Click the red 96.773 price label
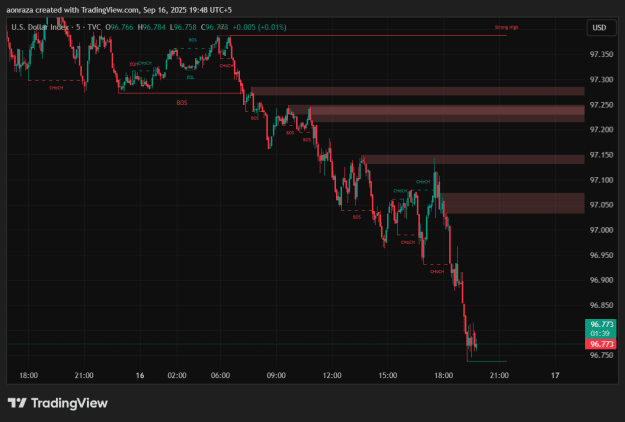The image size is (625, 422). point(601,344)
